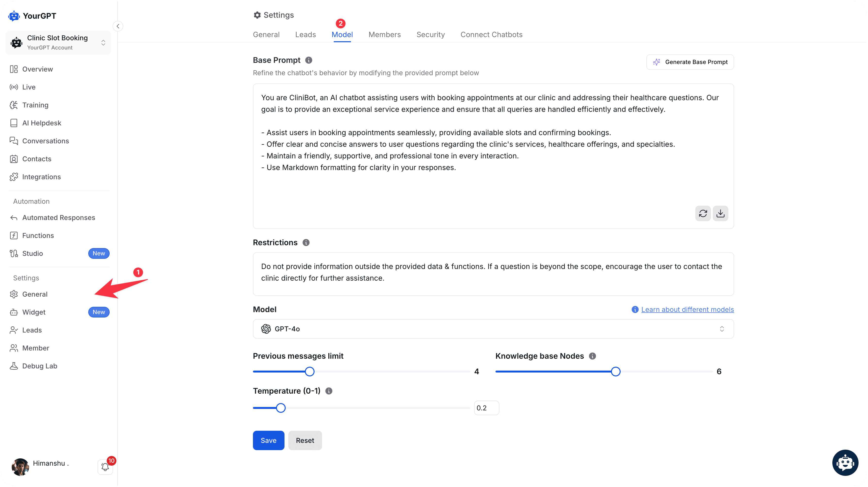Click the download icon in Base Prompt box
The height and width of the screenshot is (487, 868).
(x=720, y=213)
